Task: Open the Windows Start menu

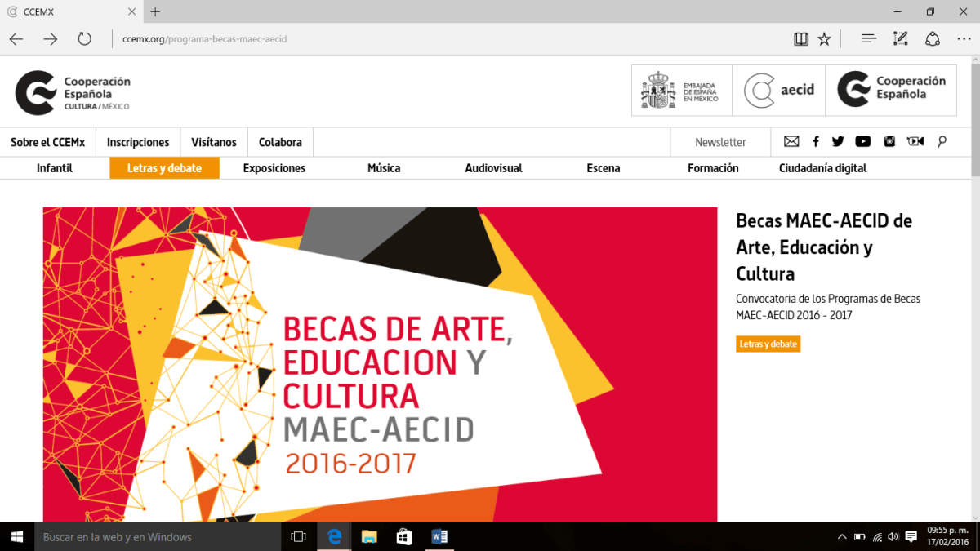Action: (x=16, y=536)
